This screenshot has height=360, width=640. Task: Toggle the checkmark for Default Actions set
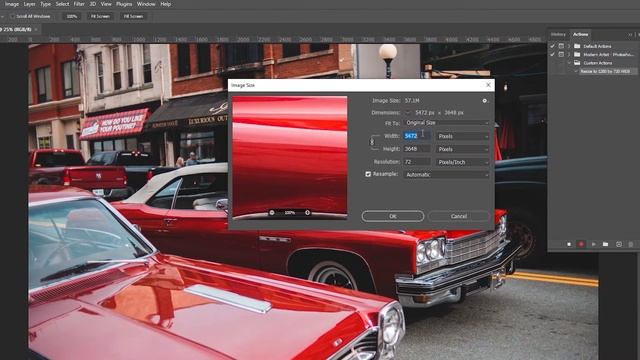click(552, 46)
